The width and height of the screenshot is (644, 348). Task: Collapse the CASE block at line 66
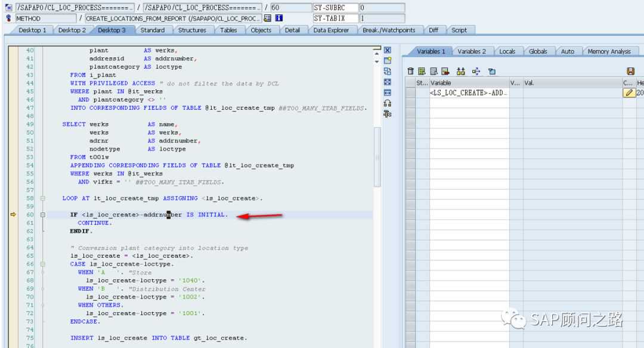pos(42,264)
